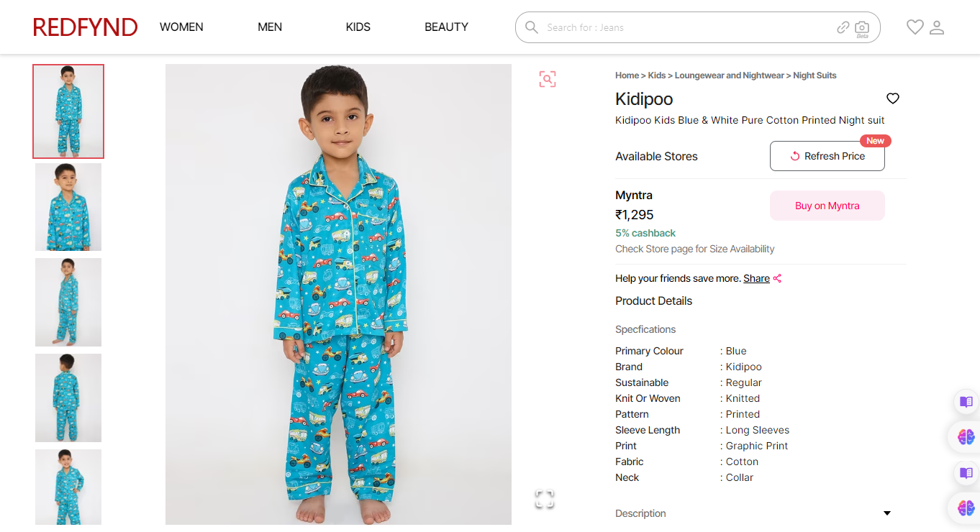Expand the Description section arrow
The height and width of the screenshot is (532, 980).
[887, 513]
